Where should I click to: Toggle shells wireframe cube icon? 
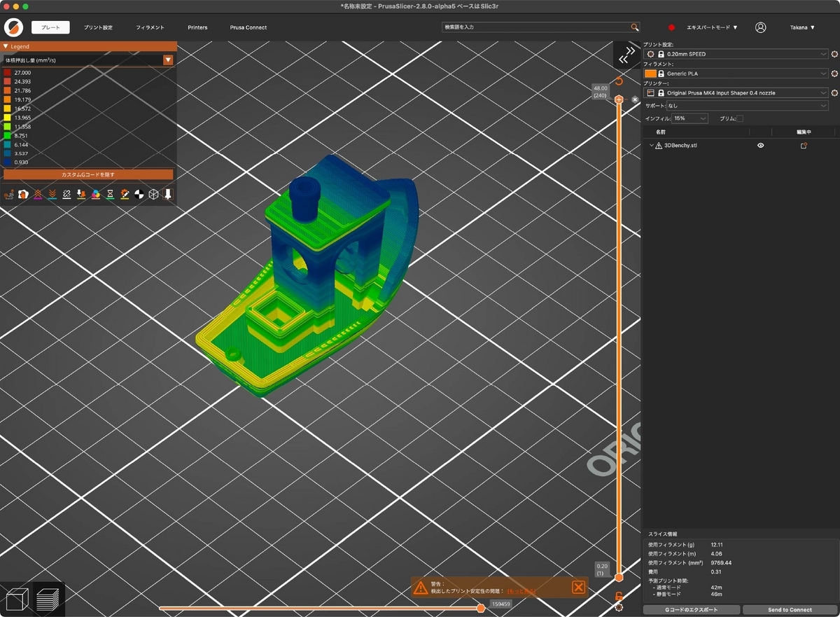click(x=153, y=194)
